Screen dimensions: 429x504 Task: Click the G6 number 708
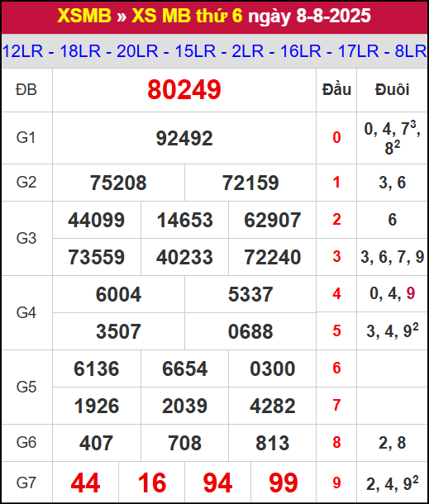(x=184, y=443)
